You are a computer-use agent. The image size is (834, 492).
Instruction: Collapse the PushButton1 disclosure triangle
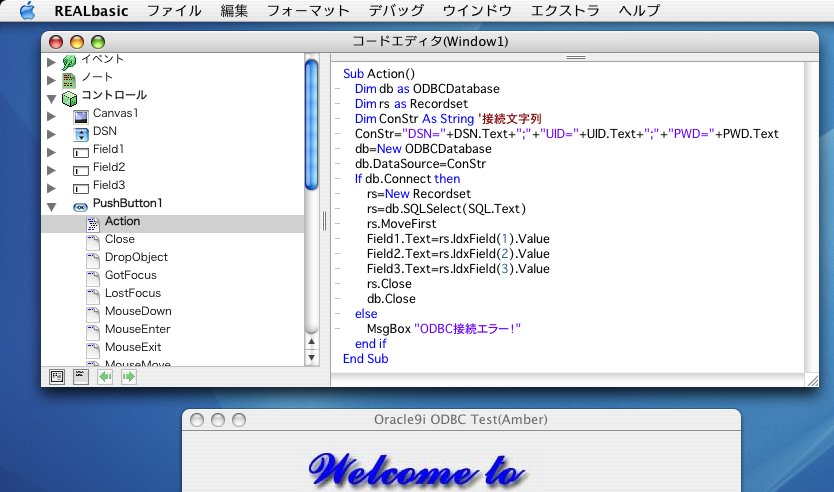coord(52,206)
